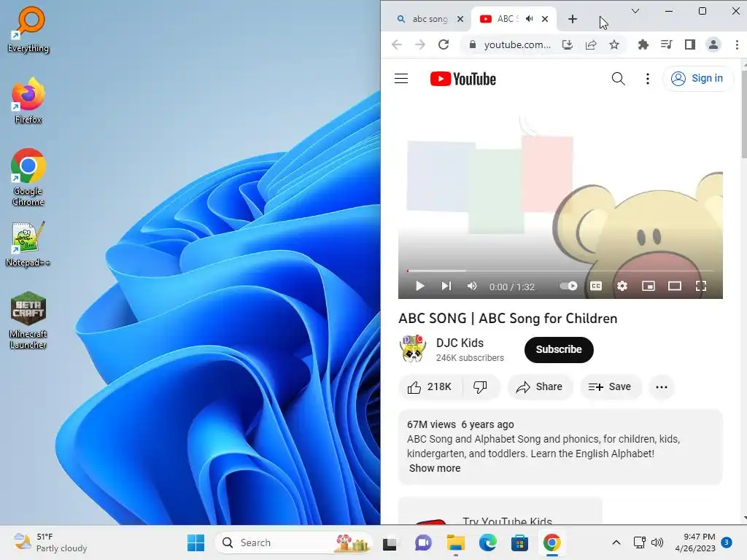
Task: Open the YouTube hamburger guide menu
Action: point(401,79)
